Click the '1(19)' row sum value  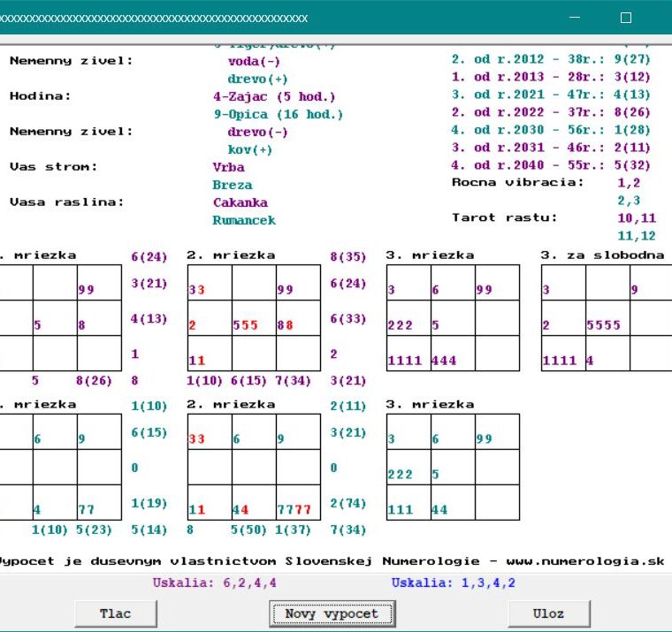(149, 503)
